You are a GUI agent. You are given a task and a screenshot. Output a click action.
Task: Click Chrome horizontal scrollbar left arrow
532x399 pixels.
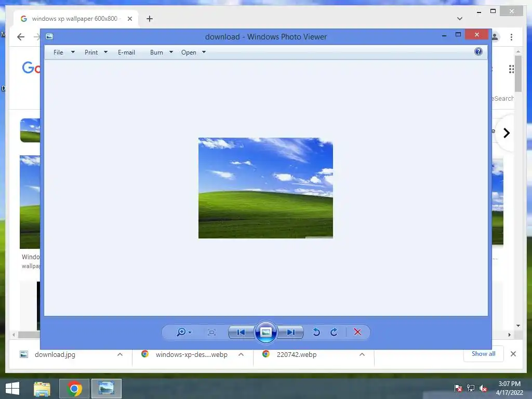[x=14, y=335]
